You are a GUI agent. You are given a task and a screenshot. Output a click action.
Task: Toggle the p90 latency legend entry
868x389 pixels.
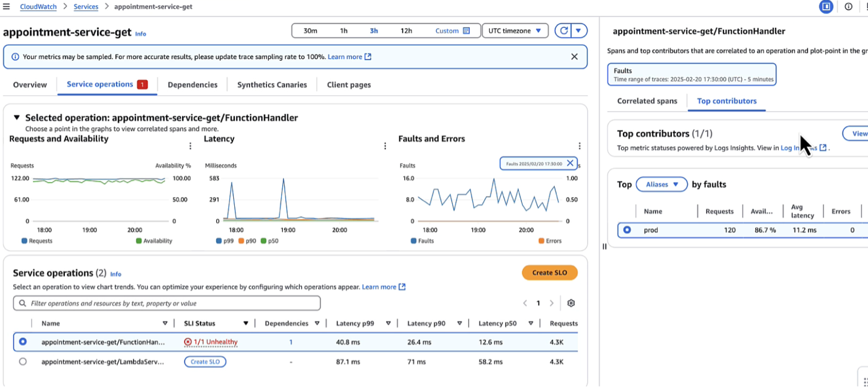(x=247, y=241)
